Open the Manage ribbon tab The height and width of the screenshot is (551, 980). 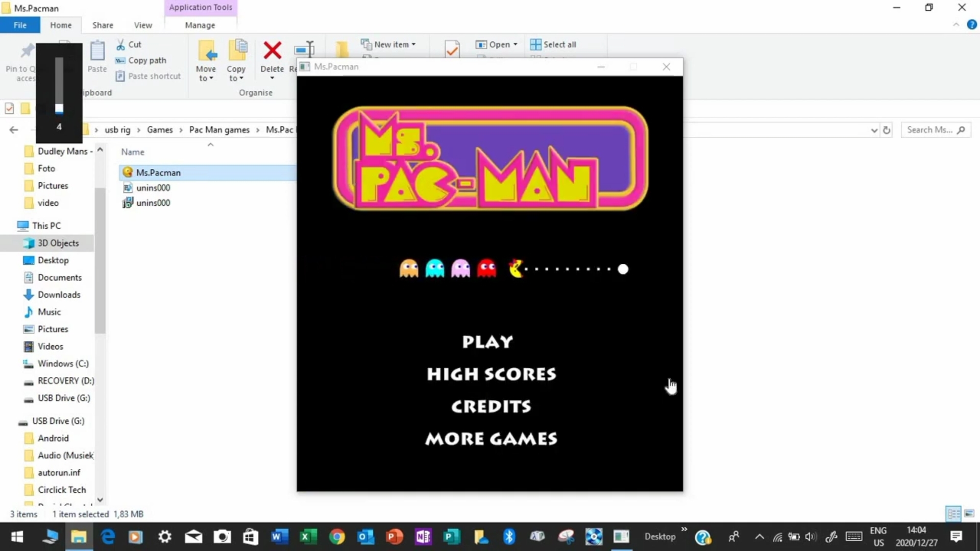[x=200, y=25]
